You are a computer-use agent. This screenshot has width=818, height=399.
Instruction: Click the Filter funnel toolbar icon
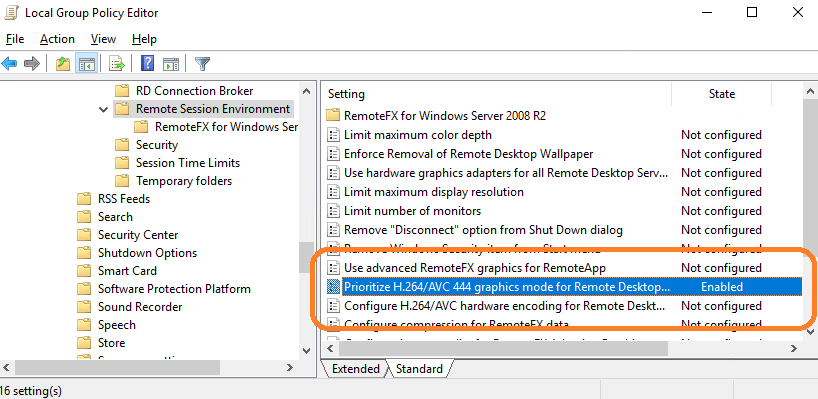pos(202,64)
